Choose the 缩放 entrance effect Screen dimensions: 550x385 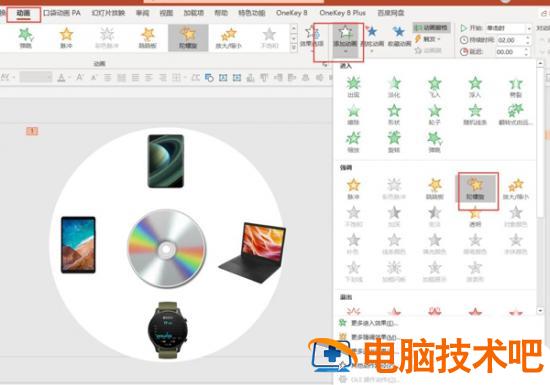click(353, 142)
